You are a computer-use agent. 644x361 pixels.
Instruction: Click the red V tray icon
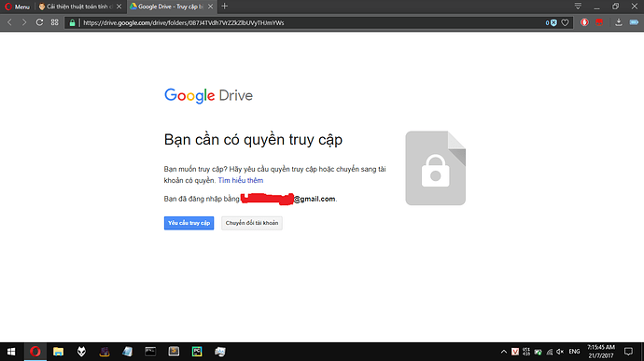515,352
